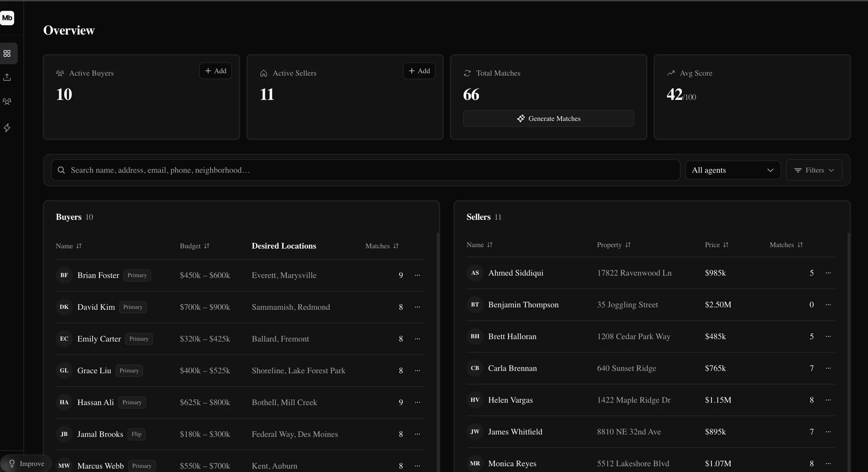This screenshot has width=868, height=472.
Task: Click the Generate Matches button
Action: [x=549, y=118]
